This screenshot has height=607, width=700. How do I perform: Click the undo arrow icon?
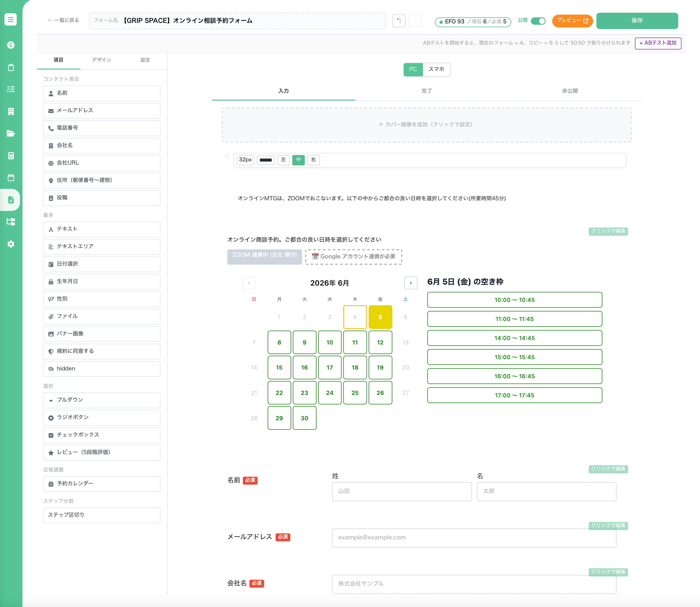point(399,21)
